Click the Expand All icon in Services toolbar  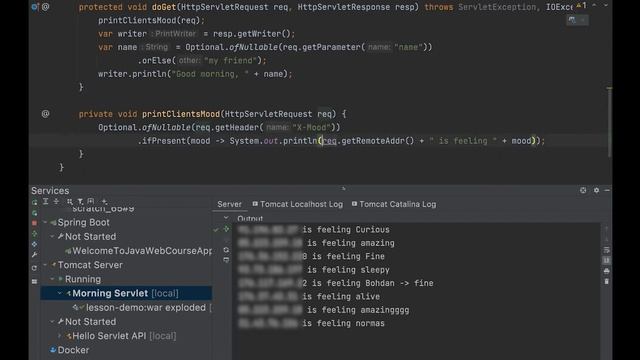click(x=46, y=201)
